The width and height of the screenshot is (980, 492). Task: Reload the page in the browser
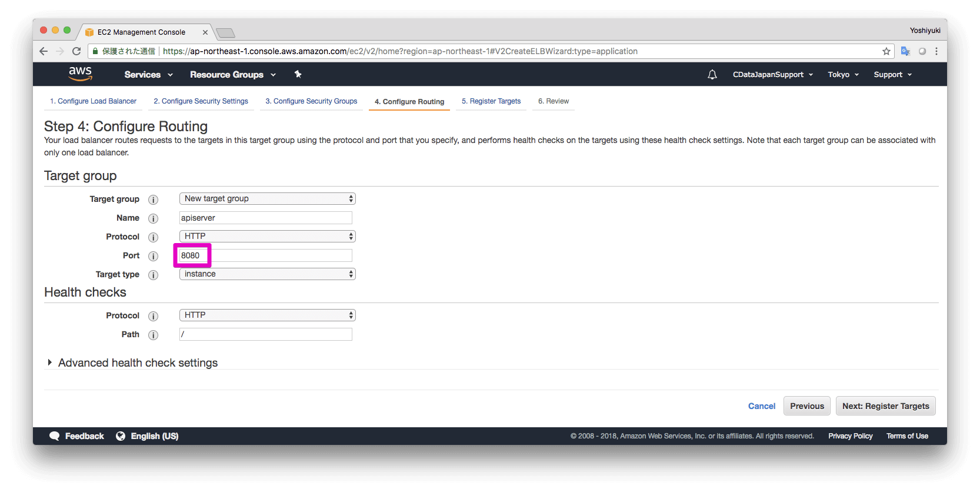tap(76, 51)
